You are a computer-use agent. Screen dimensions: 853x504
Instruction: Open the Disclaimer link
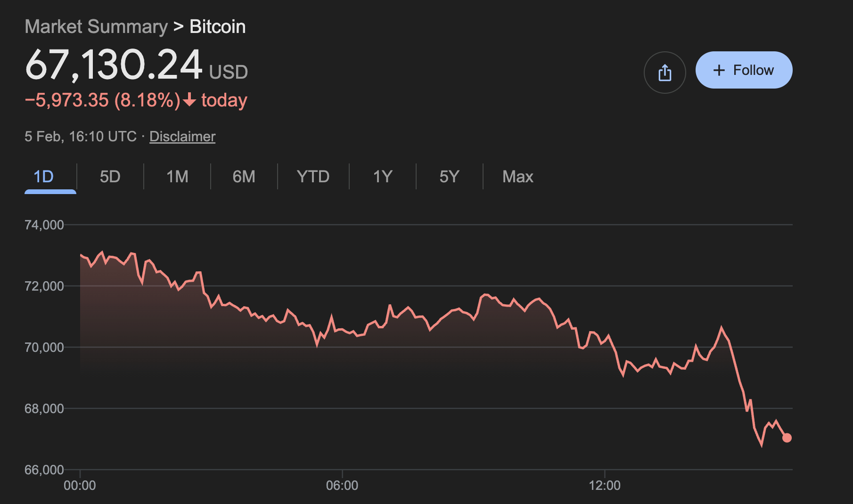pos(182,137)
